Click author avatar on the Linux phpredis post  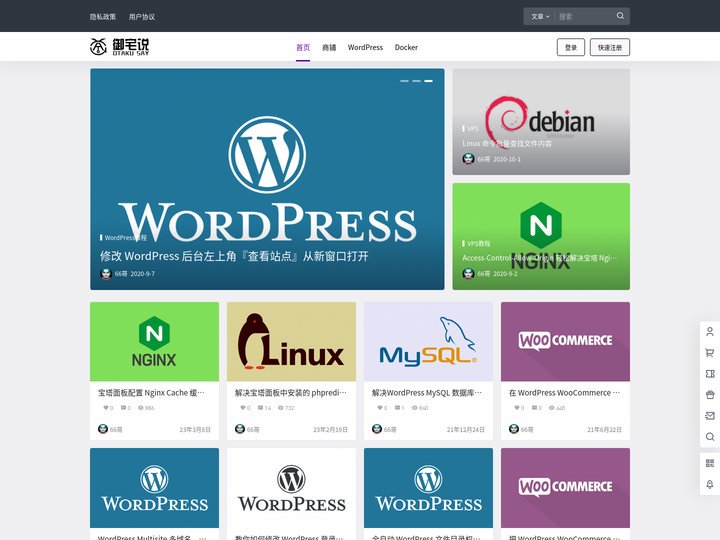tap(240, 429)
